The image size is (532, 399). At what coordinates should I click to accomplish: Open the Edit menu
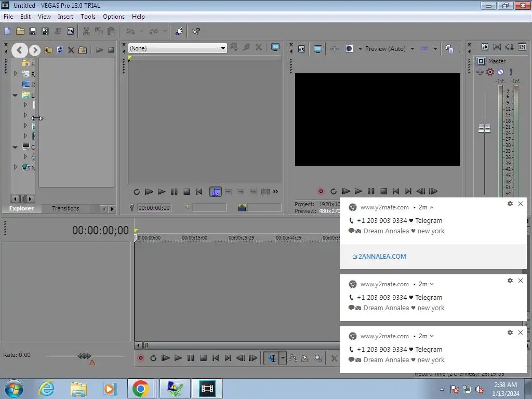pos(25,16)
